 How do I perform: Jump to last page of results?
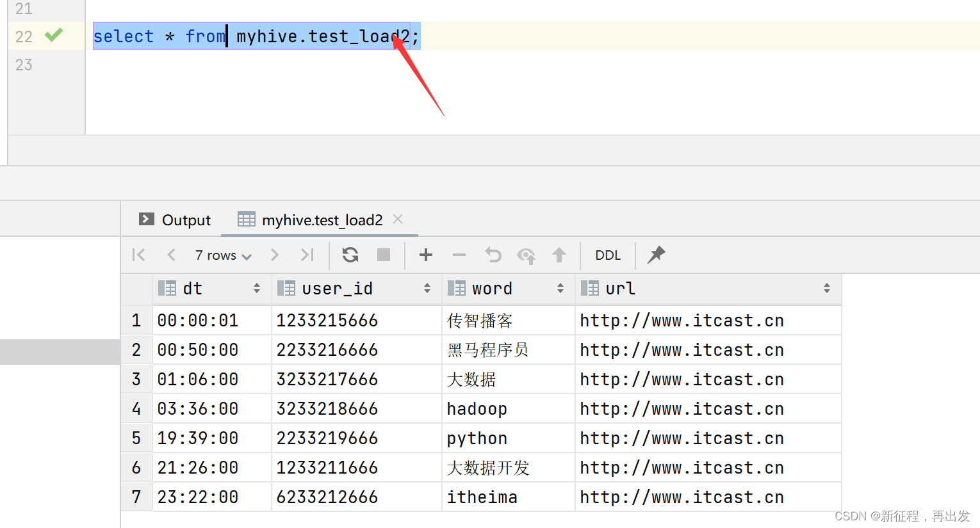307,255
